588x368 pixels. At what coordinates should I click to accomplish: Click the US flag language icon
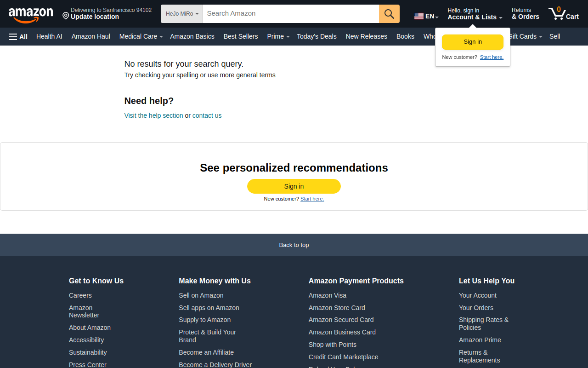418,16
